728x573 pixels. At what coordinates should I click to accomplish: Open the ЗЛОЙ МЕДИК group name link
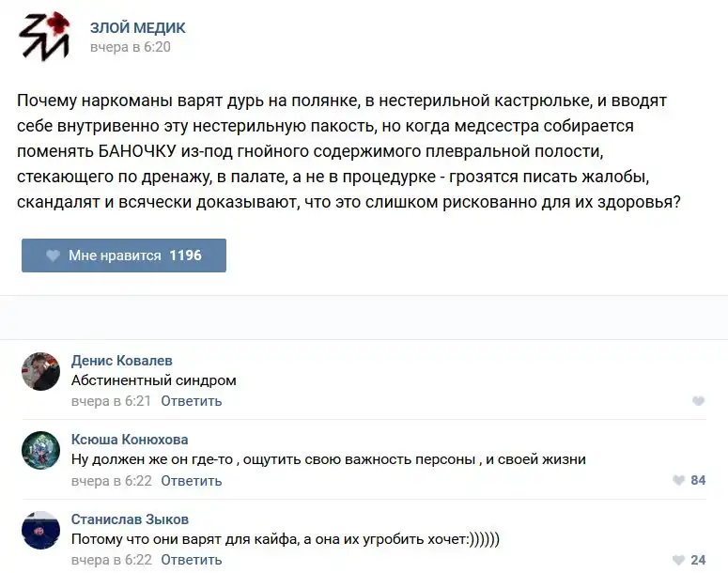pos(137,28)
